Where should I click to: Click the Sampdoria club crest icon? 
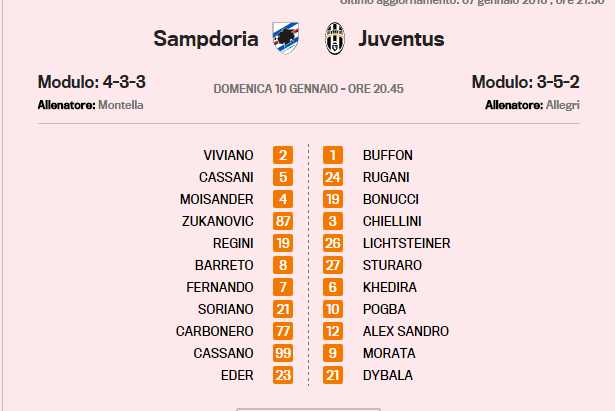point(286,39)
